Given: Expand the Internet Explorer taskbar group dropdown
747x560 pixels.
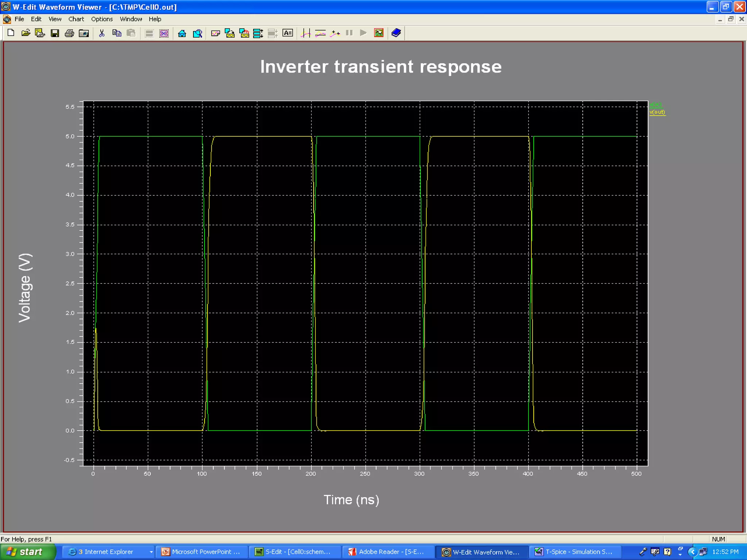Looking at the screenshot, I should click(151, 552).
